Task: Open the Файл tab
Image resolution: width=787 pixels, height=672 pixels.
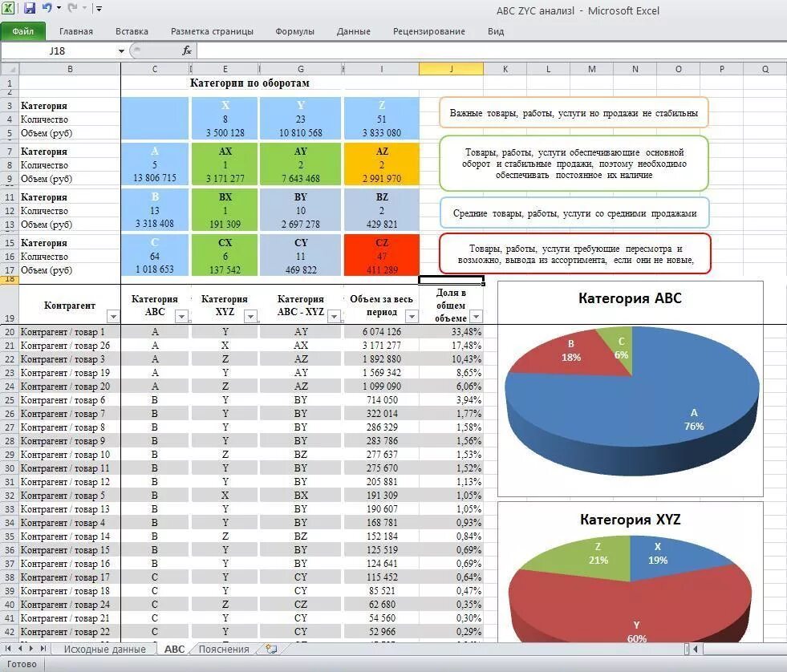Action: pos(23,31)
